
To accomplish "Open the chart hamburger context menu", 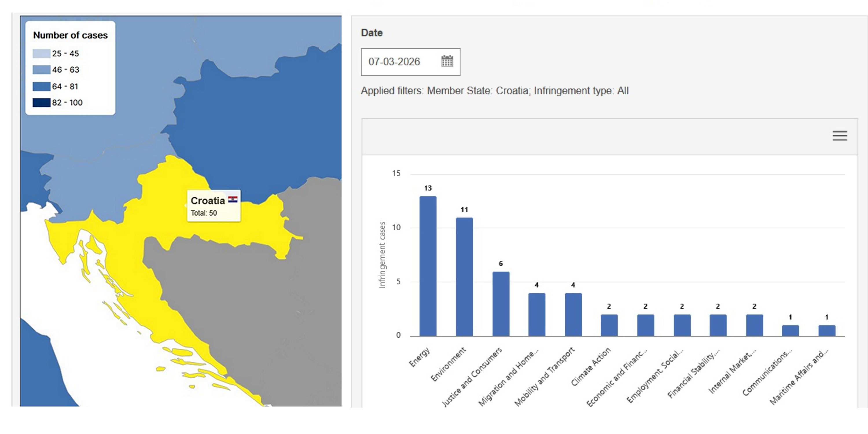I will [x=839, y=135].
